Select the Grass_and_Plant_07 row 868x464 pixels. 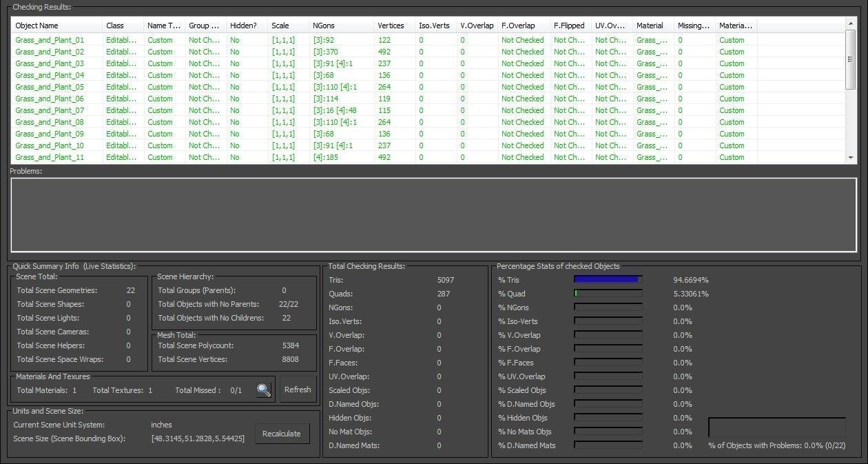(428, 110)
